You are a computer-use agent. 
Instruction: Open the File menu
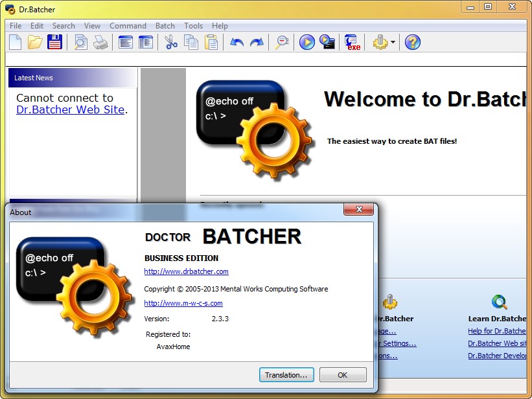point(16,26)
